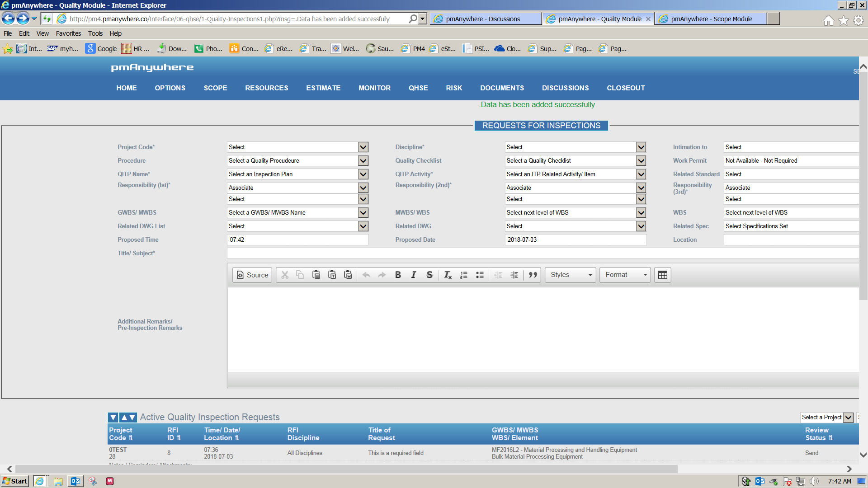Open the Format dropdown in editor
This screenshot has height=488, width=868.
coord(625,275)
